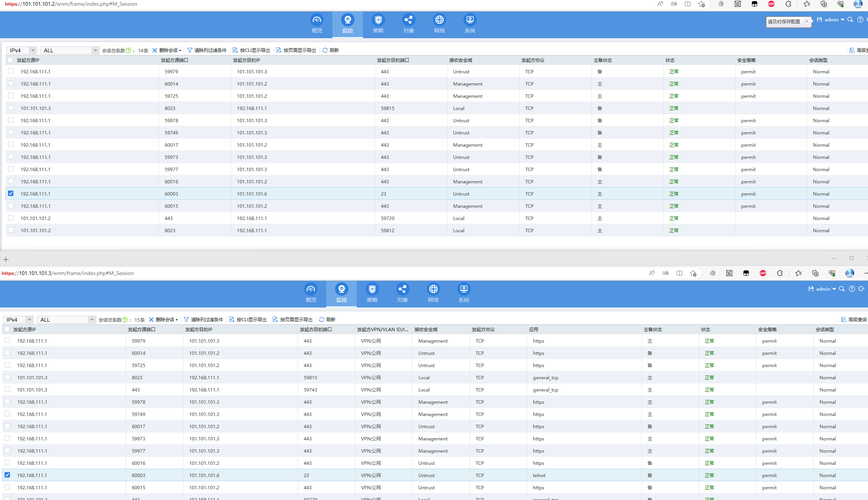
Task: Close the 请及时保存配置 notification tooltip
Action: [x=807, y=21]
